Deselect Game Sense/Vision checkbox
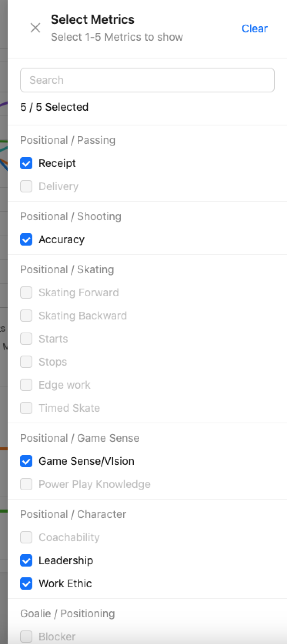 26,461
